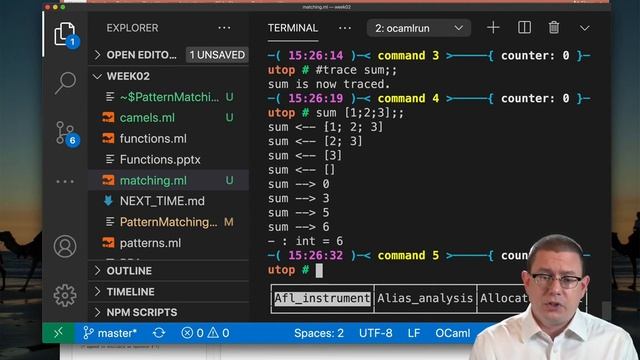Change UTF-8 encoding setting
Viewport: 640px width, 360px height.
pos(376,333)
